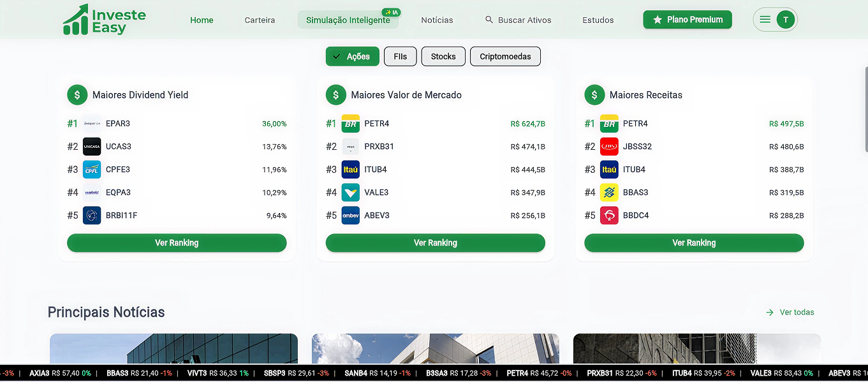Click the search magnifier icon beside Buscar Ativos

click(x=489, y=20)
